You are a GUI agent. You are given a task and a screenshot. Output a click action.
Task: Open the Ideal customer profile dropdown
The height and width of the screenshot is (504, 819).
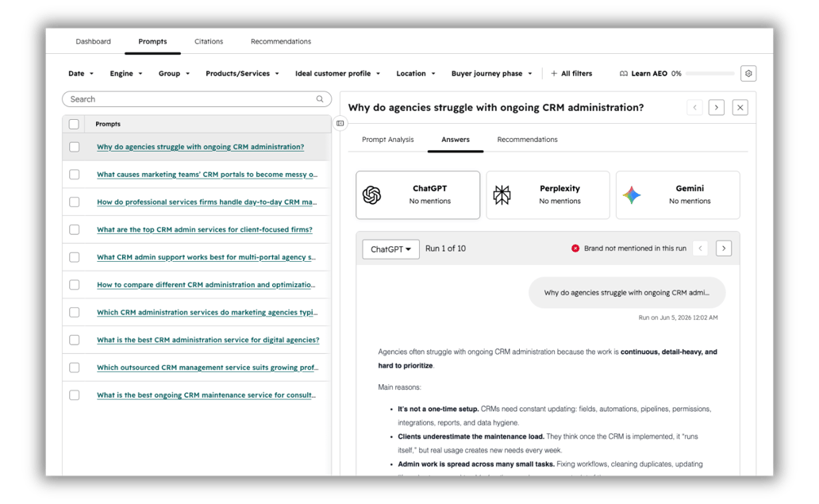(x=337, y=74)
